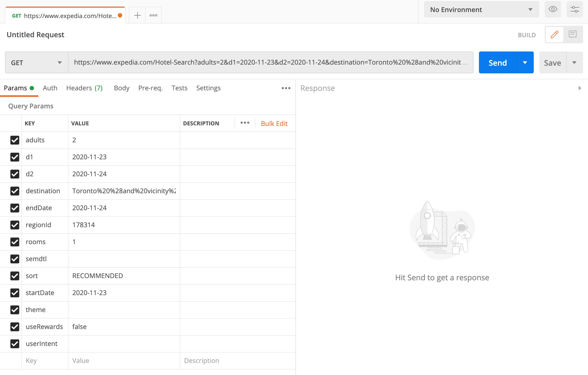Open more request tabs three-dot menu
This screenshot has width=588, height=375.
coord(286,88)
